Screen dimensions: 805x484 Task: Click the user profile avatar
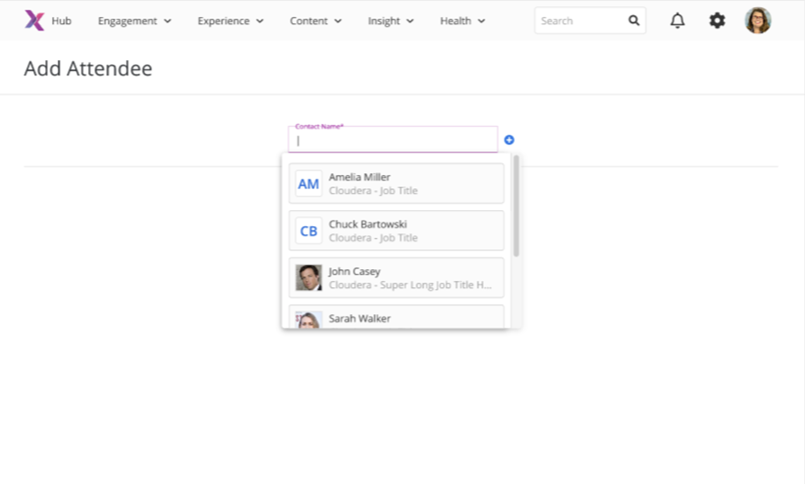[x=758, y=20]
